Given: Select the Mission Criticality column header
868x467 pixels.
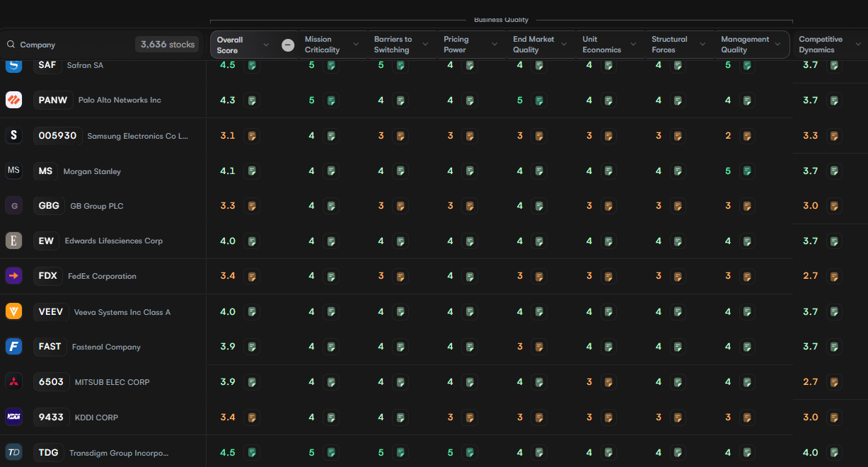Looking at the screenshot, I should 323,45.
